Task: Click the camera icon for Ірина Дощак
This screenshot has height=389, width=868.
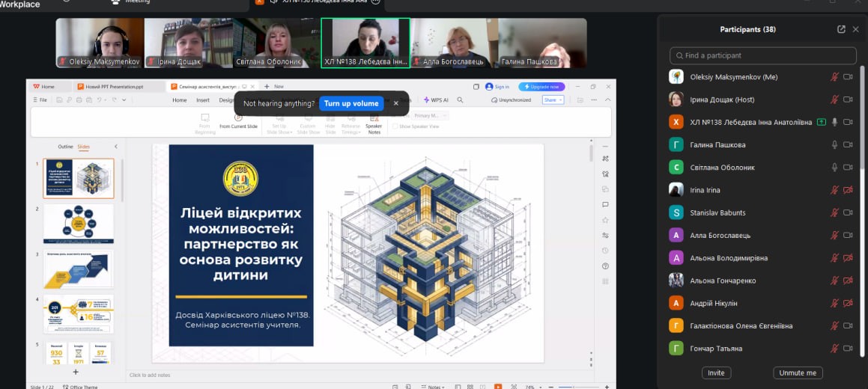Action: pyautogui.click(x=849, y=99)
